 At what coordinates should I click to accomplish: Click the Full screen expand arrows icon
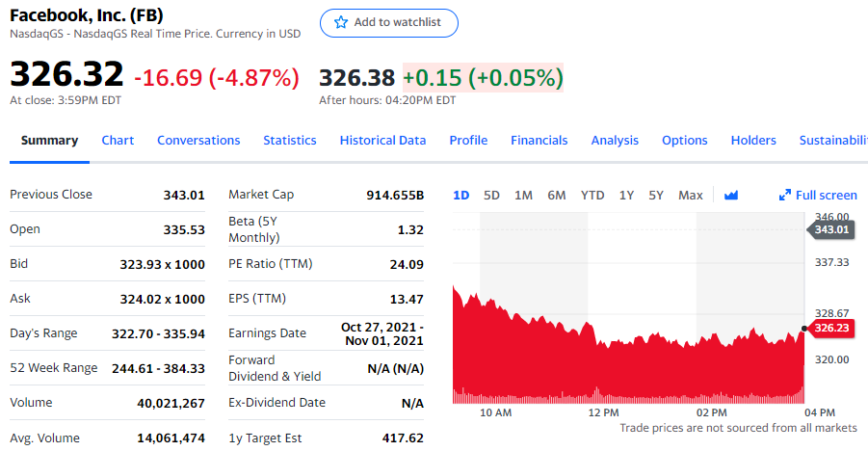(784, 195)
